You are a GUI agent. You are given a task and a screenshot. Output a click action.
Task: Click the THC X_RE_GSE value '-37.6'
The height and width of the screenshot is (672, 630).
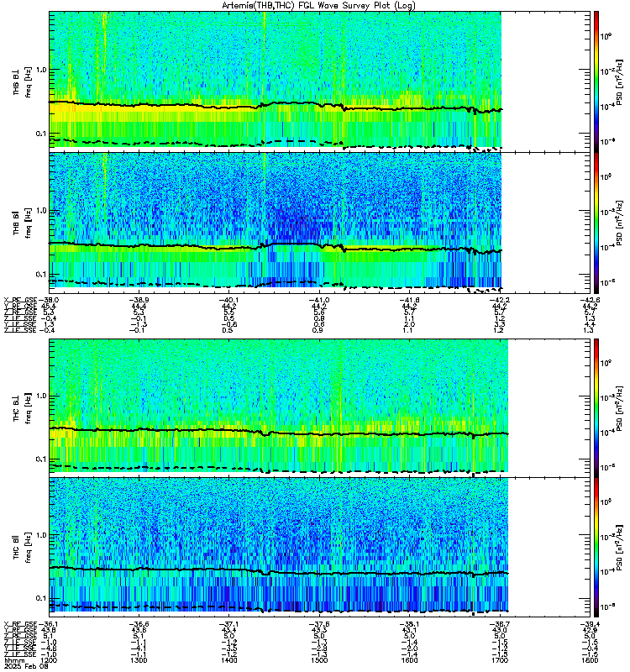320,624
